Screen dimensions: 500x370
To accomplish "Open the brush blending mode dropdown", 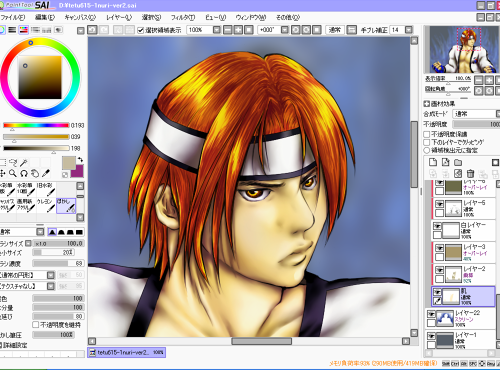I will [x=40, y=232].
